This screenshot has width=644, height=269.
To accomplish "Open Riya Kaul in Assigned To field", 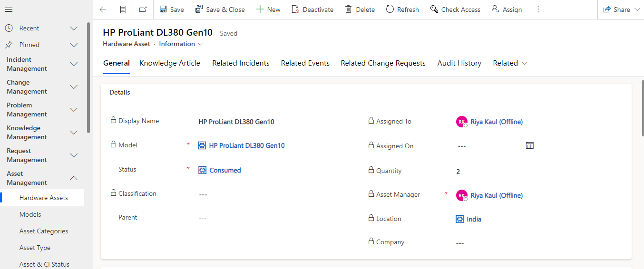I will click(x=497, y=122).
